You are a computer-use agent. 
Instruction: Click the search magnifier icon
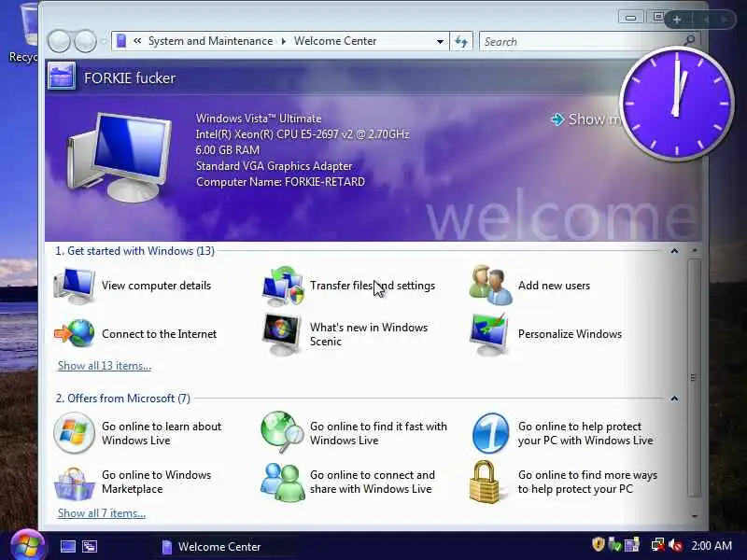pyautogui.click(x=689, y=40)
